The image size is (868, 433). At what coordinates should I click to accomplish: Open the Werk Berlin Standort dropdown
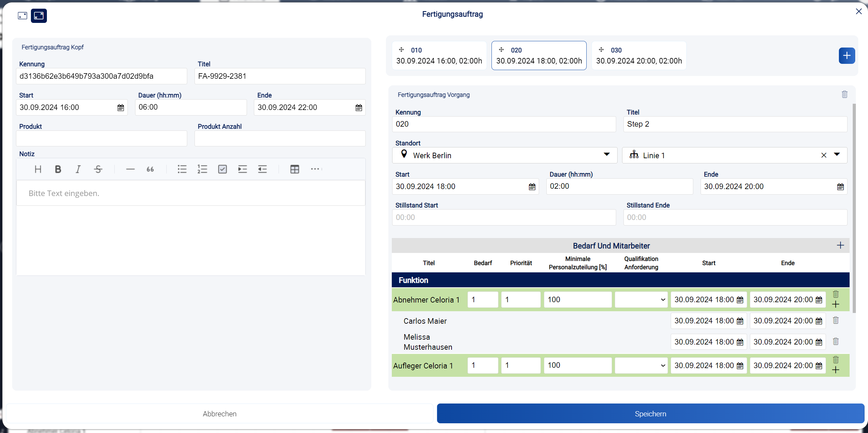606,155
